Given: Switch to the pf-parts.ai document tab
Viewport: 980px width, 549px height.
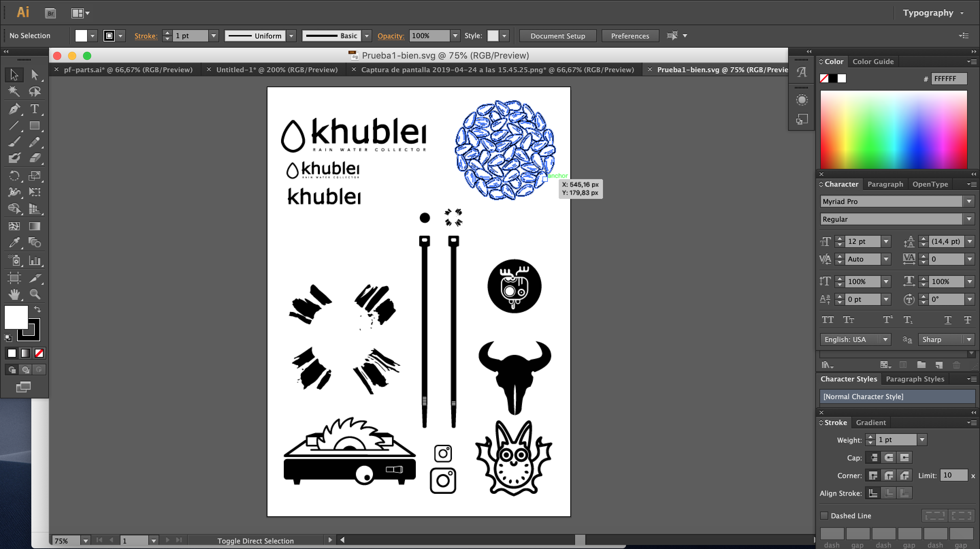Looking at the screenshot, I should (x=128, y=70).
